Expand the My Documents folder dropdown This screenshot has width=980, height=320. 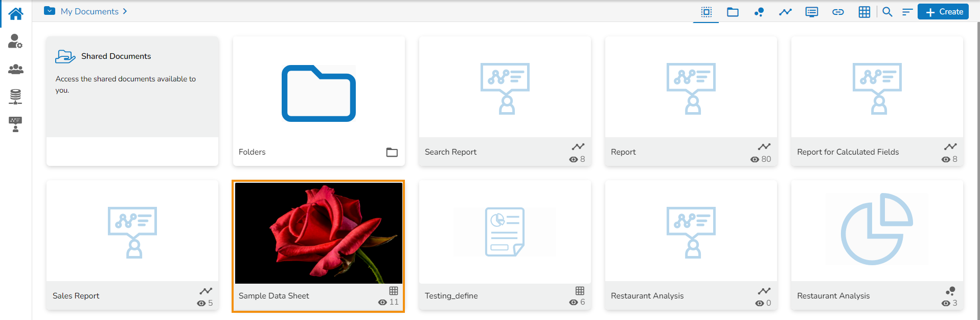[50, 11]
